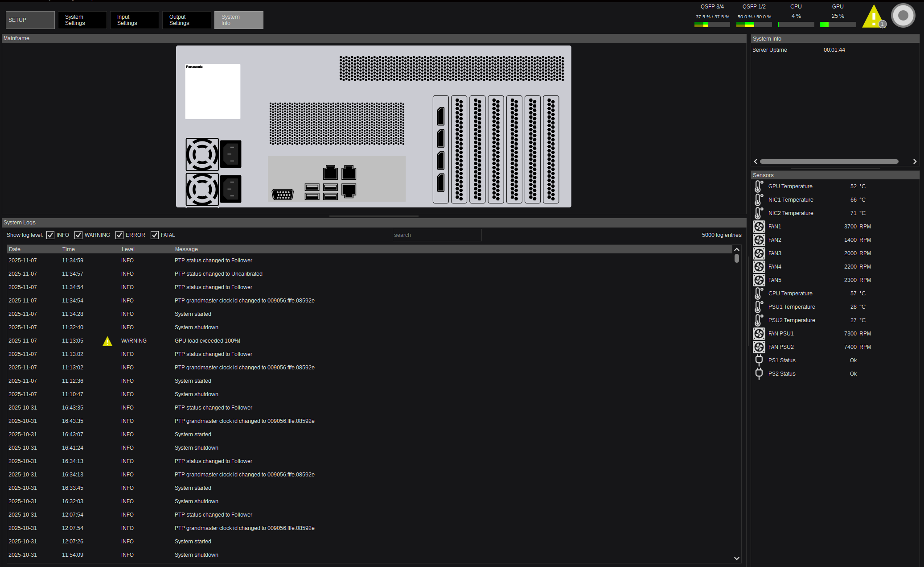Click the System Info horizontal scrollbar
The width and height of the screenshot is (924, 567).
point(829,161)
